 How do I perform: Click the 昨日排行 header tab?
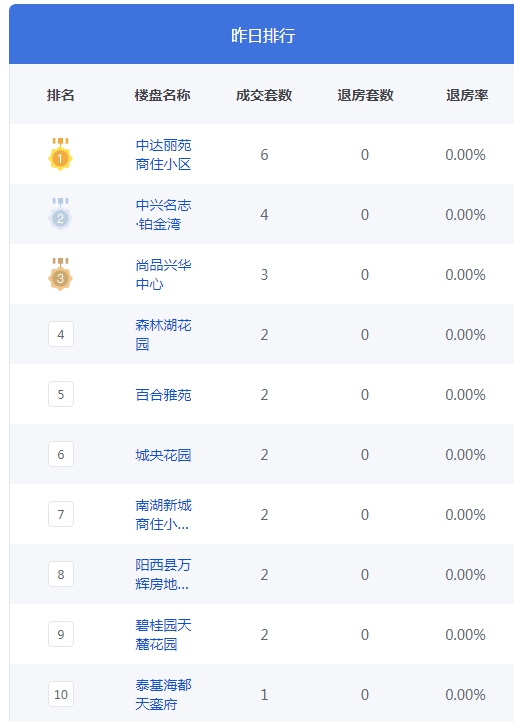coord(263,35)
